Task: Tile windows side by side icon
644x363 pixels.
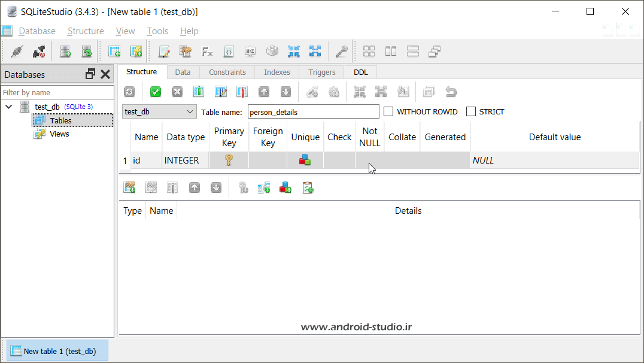Action: tap(391, 52)
